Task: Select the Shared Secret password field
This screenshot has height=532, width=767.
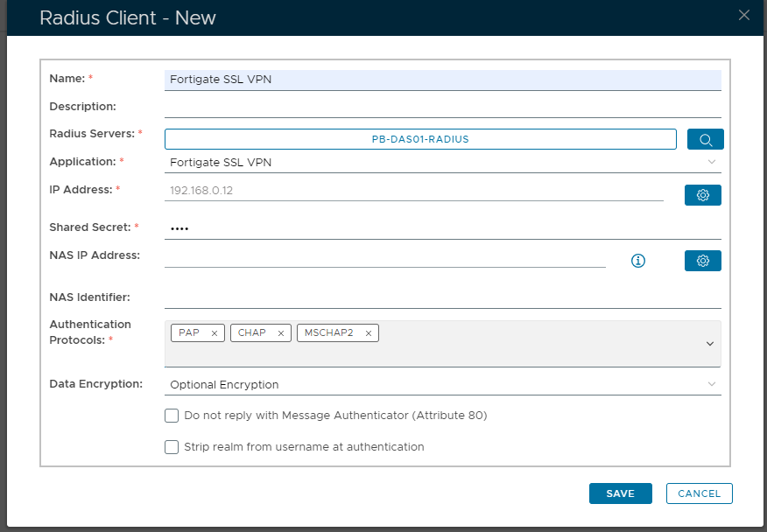Action: tap(442, 228)
